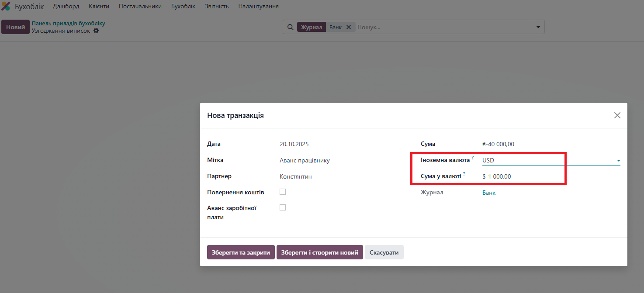Tick the Аванс заробітної плати checkbox
Viewport: 644px width, 293px height.
(x=283, y=207)
